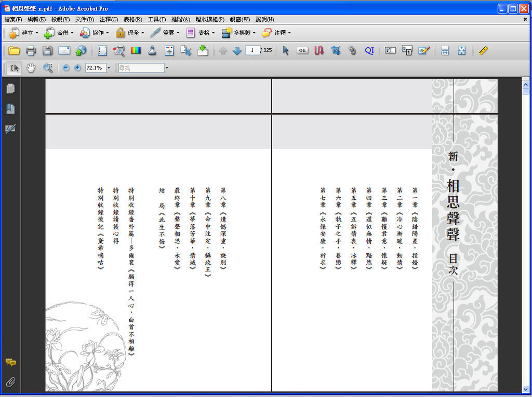
Task: Open the Bookmarks panel in left sidebar
Action: 10,108
